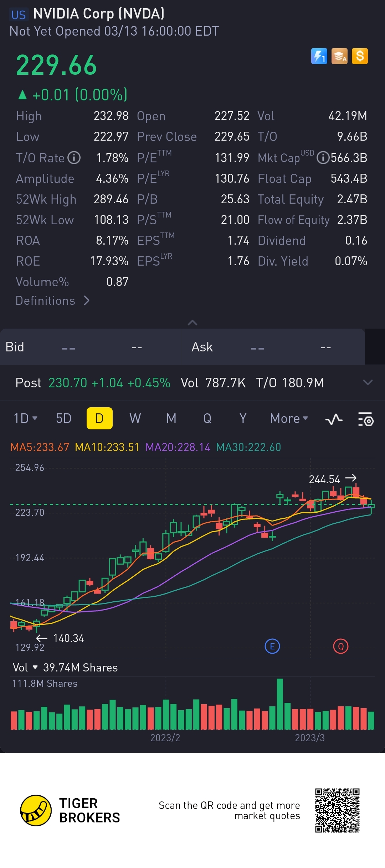Tap the MA10:233.51 indicator label
This screenshot has height=868, width=385.
[x=107, y=447]
